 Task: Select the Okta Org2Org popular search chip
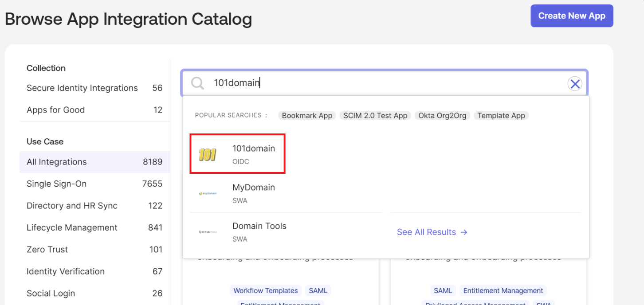(x=442, y=115)
